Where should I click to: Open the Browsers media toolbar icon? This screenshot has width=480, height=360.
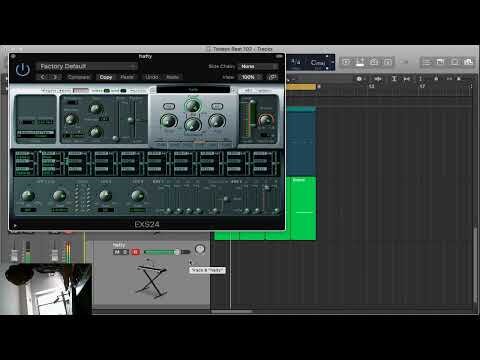468,62
